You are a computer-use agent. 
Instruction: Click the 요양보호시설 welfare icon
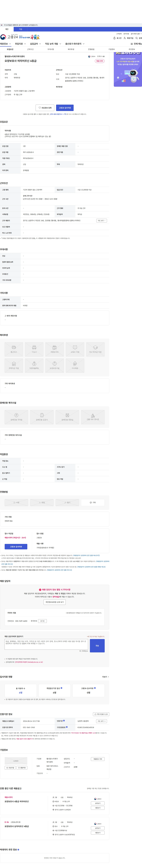point(54,366)
